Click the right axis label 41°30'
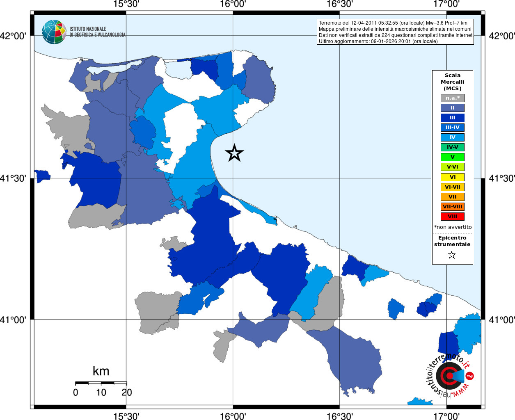The image size is (515, 420). click(x=502, y=178)
